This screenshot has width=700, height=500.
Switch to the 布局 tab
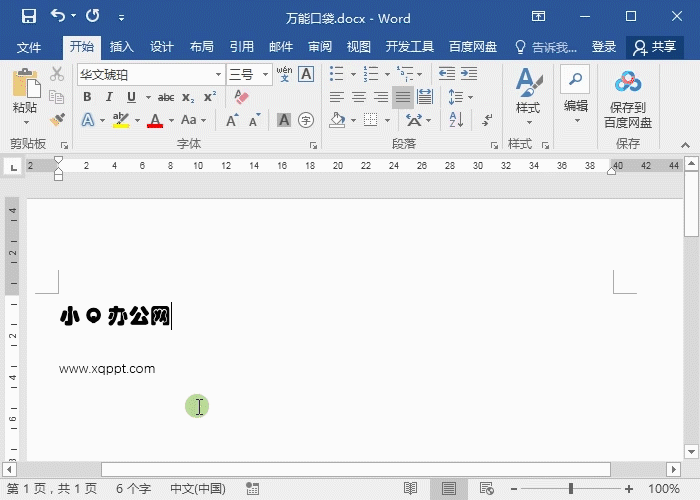coord(201,47)
